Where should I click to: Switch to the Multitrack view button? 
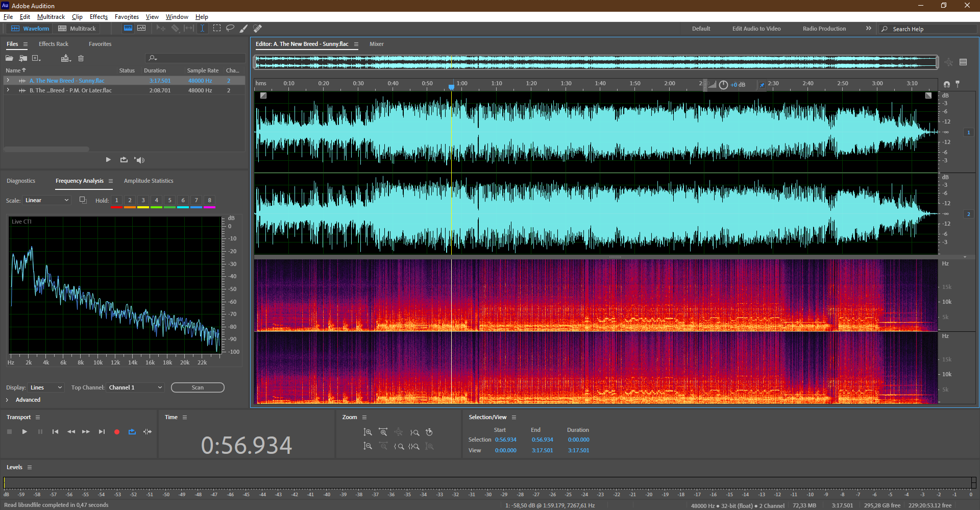[x=77, y=29]
